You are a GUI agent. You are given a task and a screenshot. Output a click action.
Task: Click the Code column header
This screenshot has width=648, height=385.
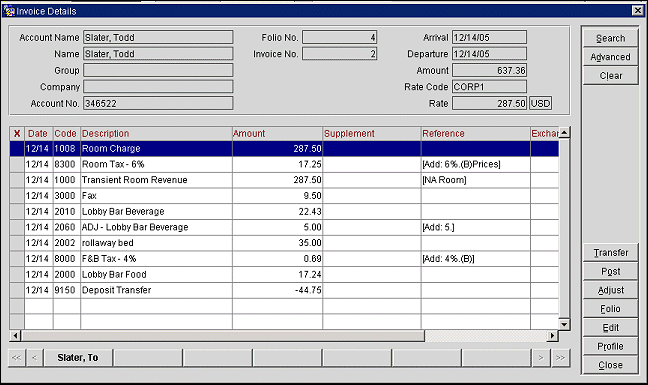(x=67, y=133)
